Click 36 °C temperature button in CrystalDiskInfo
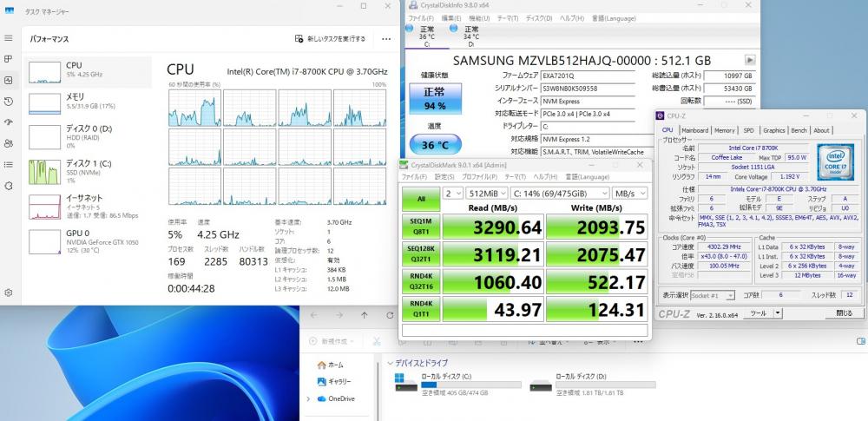The height and width of the screenshot is (421, 868). pos(435,145)
